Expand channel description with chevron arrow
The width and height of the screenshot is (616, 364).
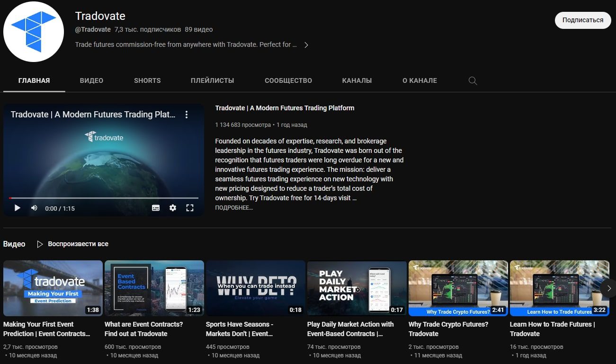(306, 45)
